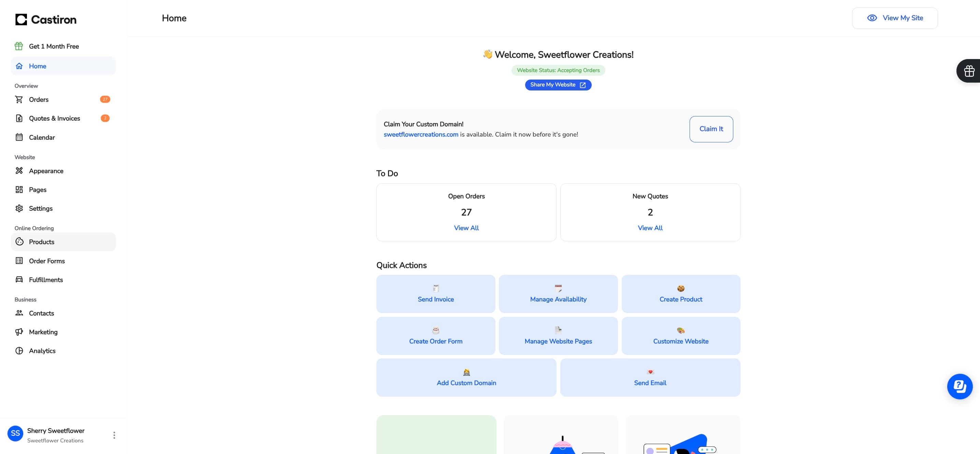Click the Analytics pie chart icon

point(19,351)
